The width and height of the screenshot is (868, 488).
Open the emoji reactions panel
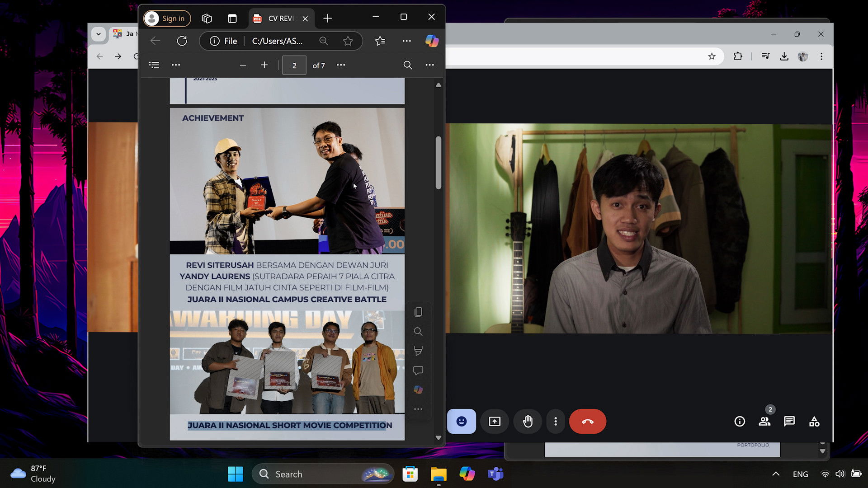click(x=461, y=421)
